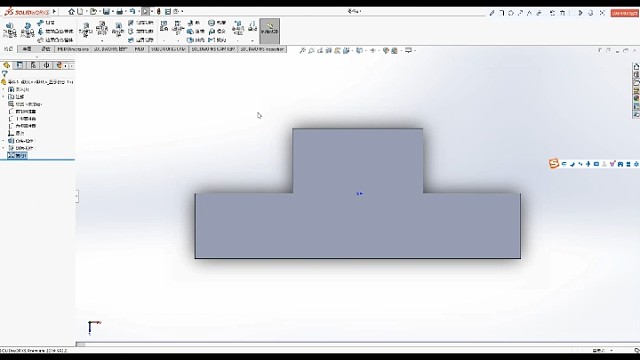Select the Rib tool

point(193,23)
